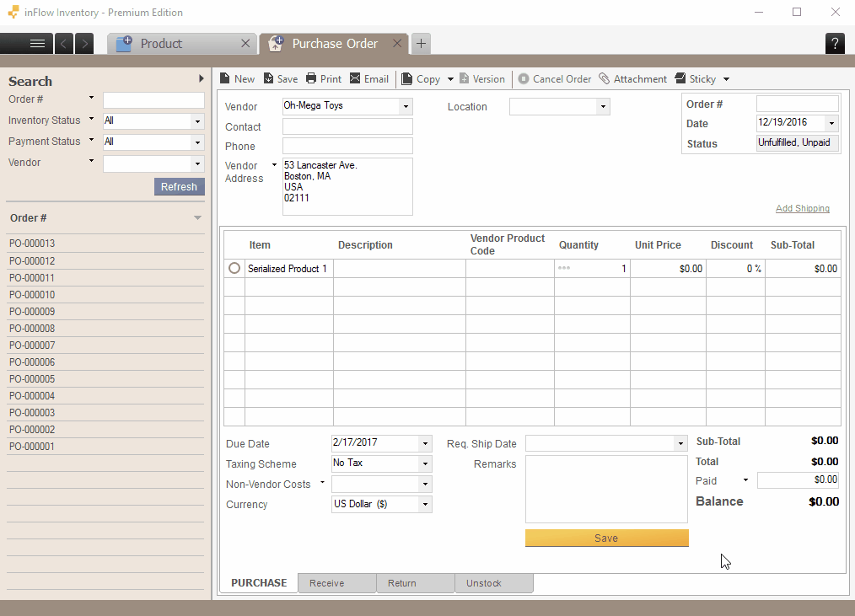Open Attachment paperclip
Screen dimensions: 855x616
point(632,79)
